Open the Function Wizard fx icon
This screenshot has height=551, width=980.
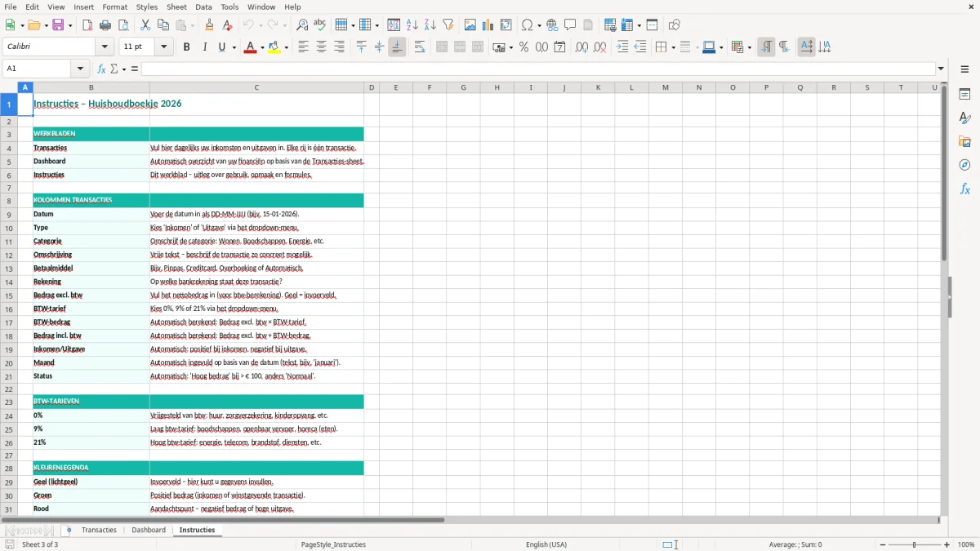coord(102,69)
